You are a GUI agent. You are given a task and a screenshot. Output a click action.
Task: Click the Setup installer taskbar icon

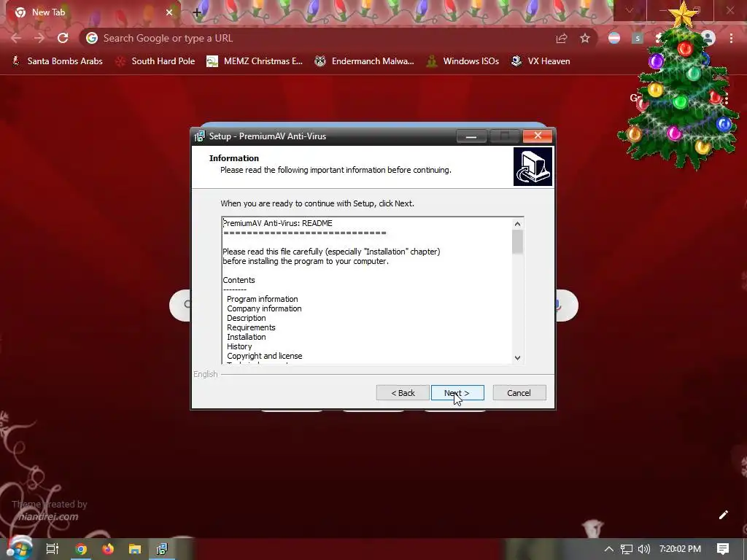(x=162, y=549)
